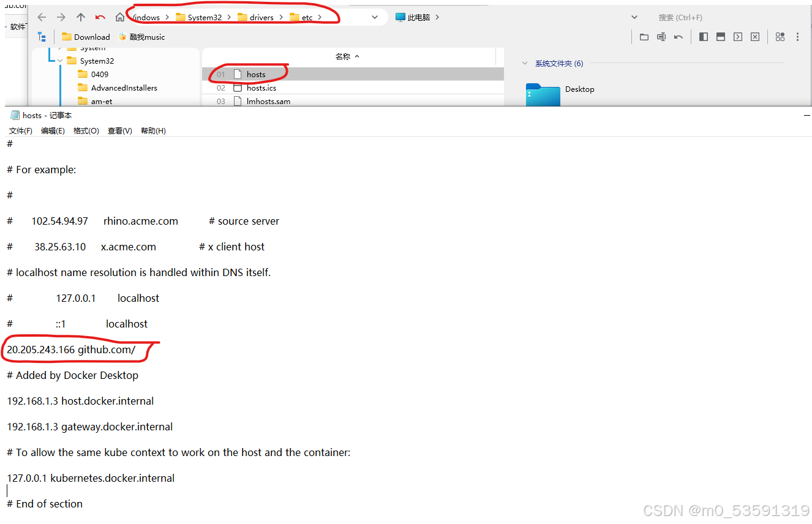
Task: Click the undo arrow in the right toolbar
Action: [x=679, y=37]
